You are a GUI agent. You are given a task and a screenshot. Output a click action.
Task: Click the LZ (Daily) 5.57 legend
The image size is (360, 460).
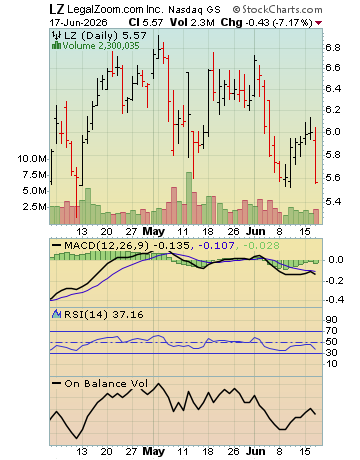(105, 35)
